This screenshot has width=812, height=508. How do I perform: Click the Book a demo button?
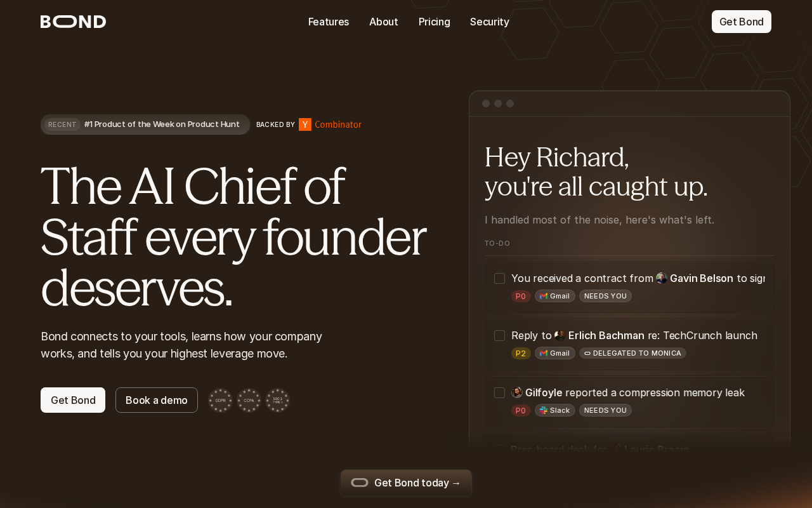157,400
